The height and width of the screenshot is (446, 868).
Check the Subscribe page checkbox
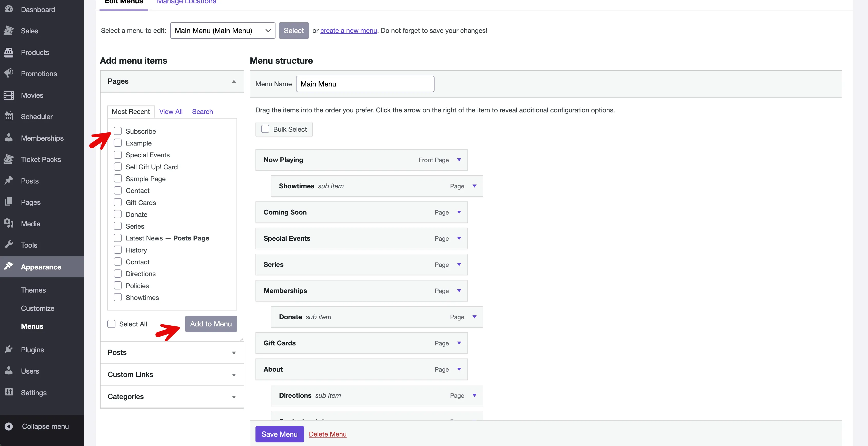(x=117, y=131)
